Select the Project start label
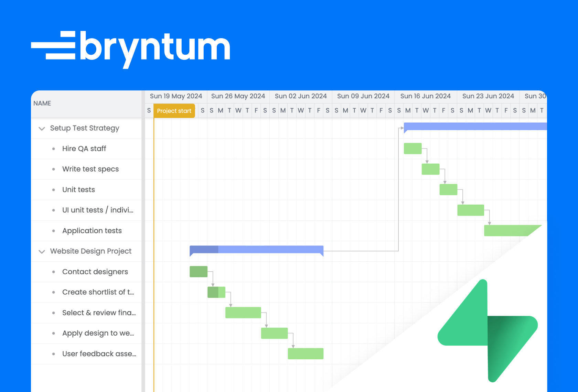Viewport: 578px width, 392px height. click(x=174, y=111)
